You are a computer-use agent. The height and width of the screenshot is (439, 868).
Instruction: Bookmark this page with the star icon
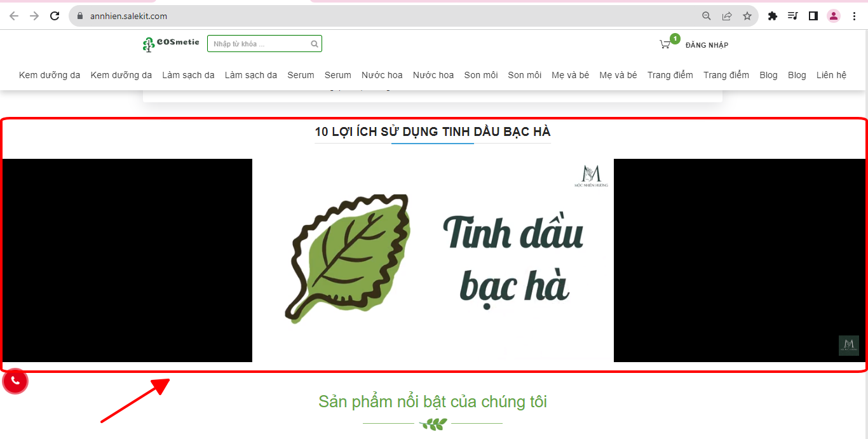pos(747,16)
